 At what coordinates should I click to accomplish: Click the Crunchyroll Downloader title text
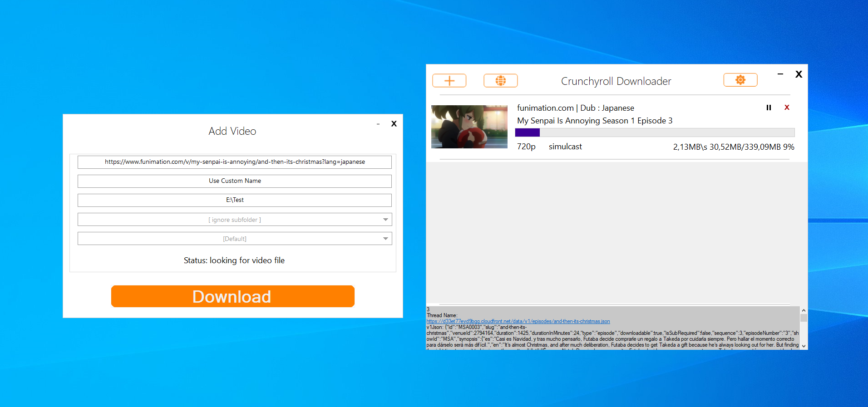point(616,81)
